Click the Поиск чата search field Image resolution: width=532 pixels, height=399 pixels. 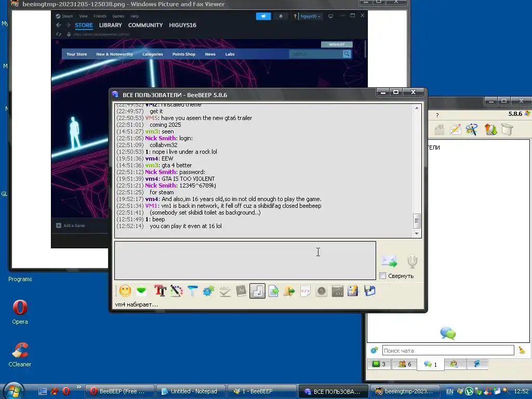point(448,351)
